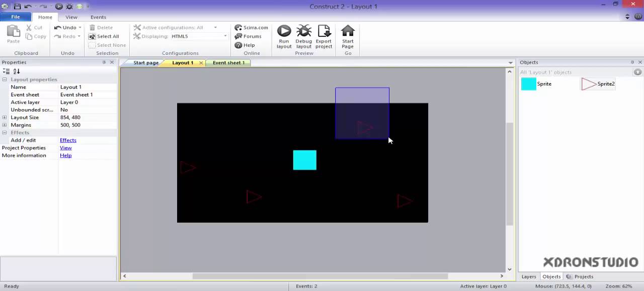Switch to the Projects panel tab
The height and width of the screenshot is (291, 644).
tap(580, 276)
